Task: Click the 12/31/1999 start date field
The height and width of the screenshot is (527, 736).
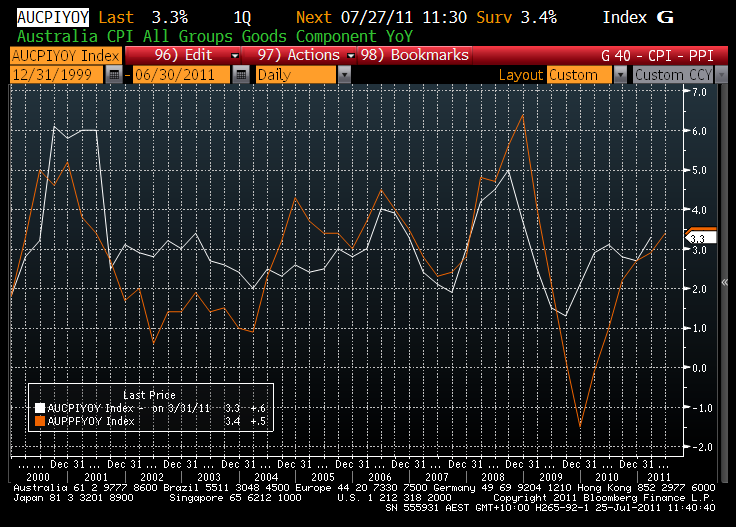Action: 56,75
